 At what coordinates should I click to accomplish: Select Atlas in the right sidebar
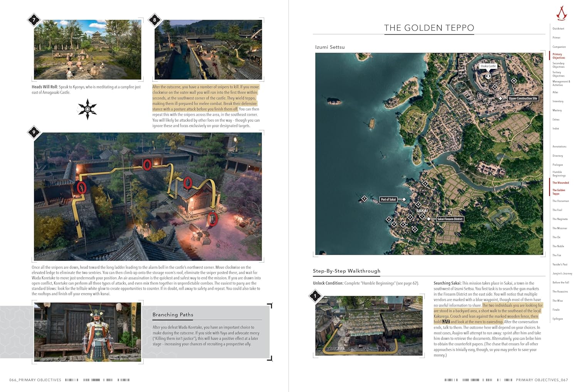tap(555, 92)
